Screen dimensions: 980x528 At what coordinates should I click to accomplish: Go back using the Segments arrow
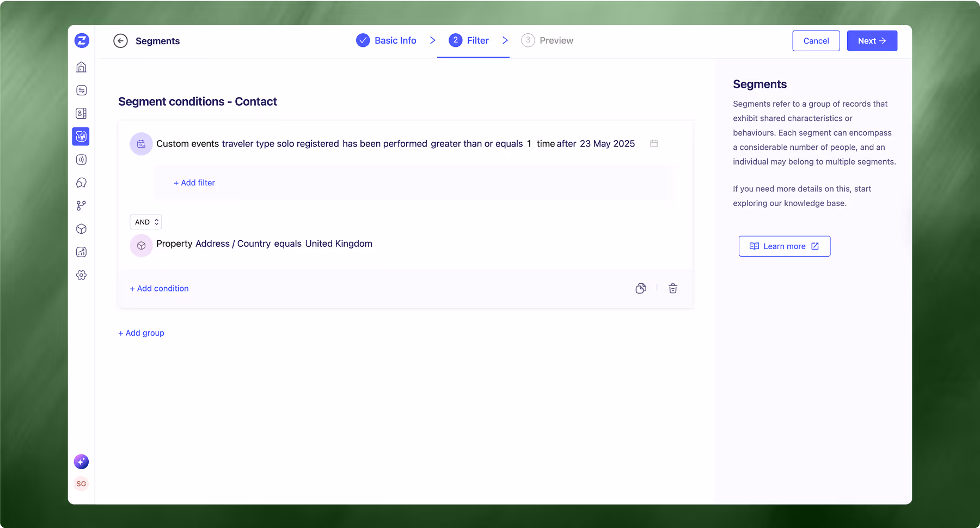(x=120, y=41)
